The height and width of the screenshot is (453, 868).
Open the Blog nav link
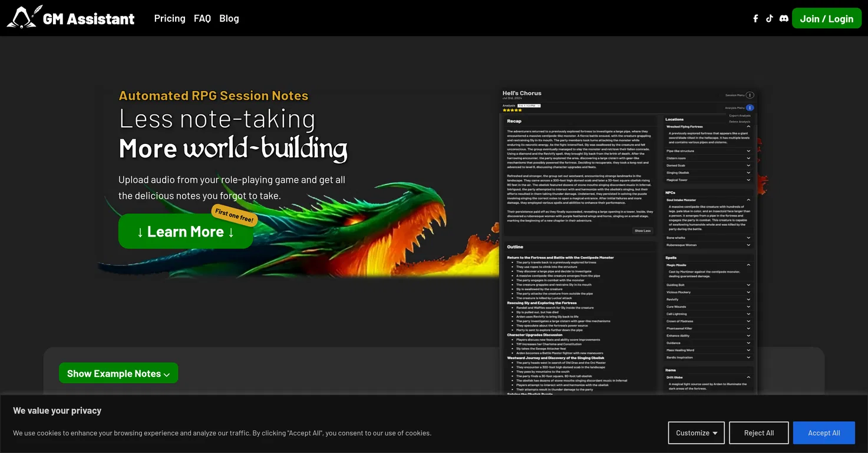(229, 18)
